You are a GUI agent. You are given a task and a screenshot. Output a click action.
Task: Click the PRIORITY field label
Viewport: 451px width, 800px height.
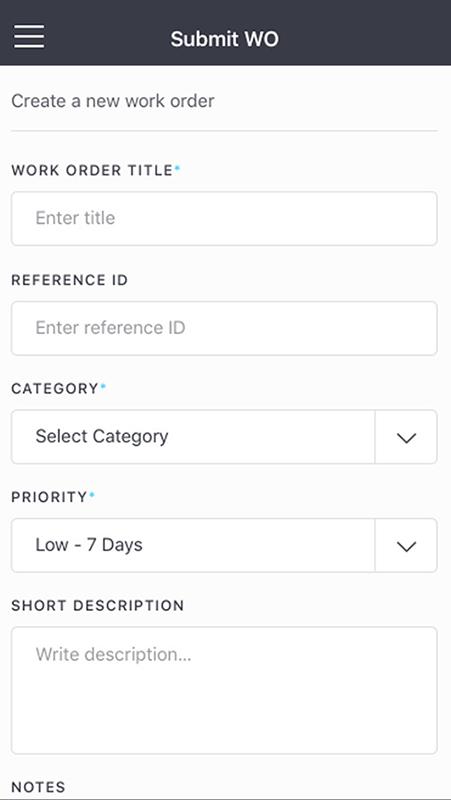[x=49, y=497]
